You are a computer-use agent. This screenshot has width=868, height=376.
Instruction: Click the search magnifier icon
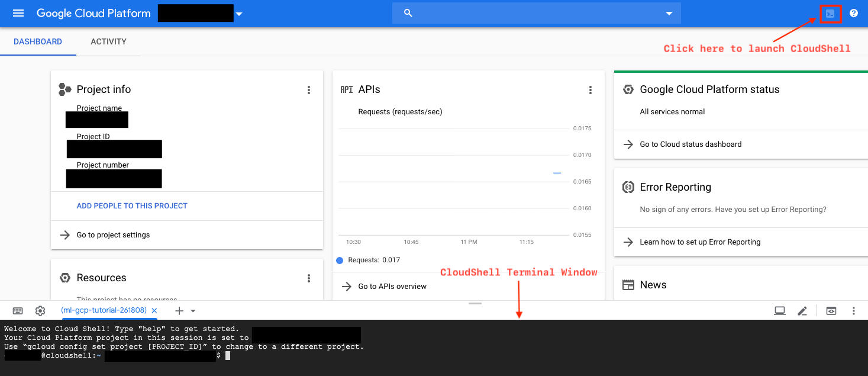pyautogui.click(x=408, y=13)
